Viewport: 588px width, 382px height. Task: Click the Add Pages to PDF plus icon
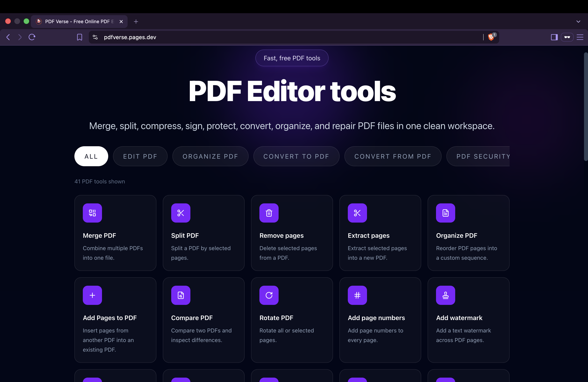[92, 295]
